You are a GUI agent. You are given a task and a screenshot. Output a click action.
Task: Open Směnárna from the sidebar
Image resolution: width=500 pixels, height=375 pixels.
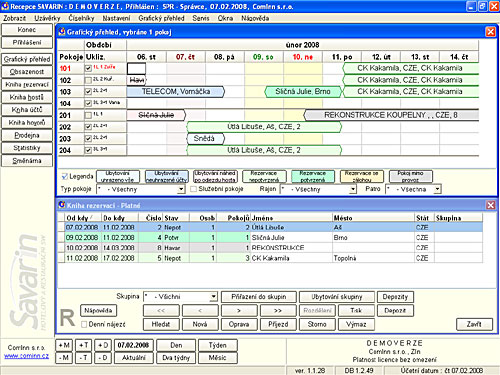27,160
